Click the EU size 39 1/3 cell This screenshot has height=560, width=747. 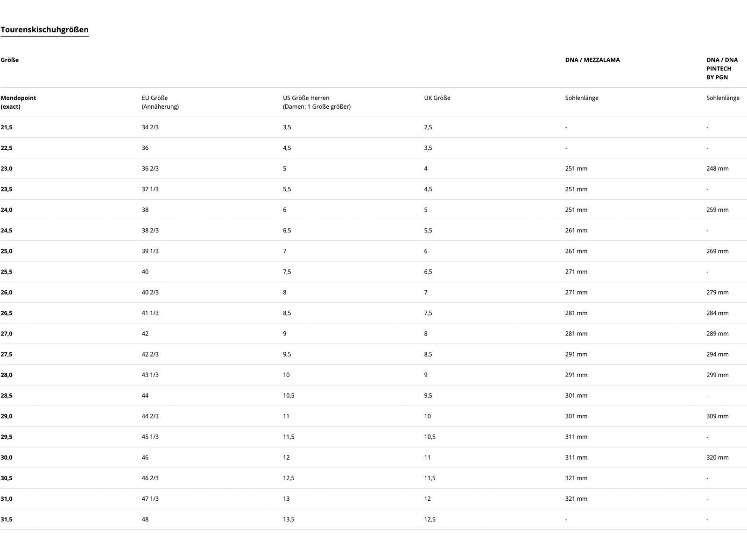pyautogui.click(x=150, y=251)
